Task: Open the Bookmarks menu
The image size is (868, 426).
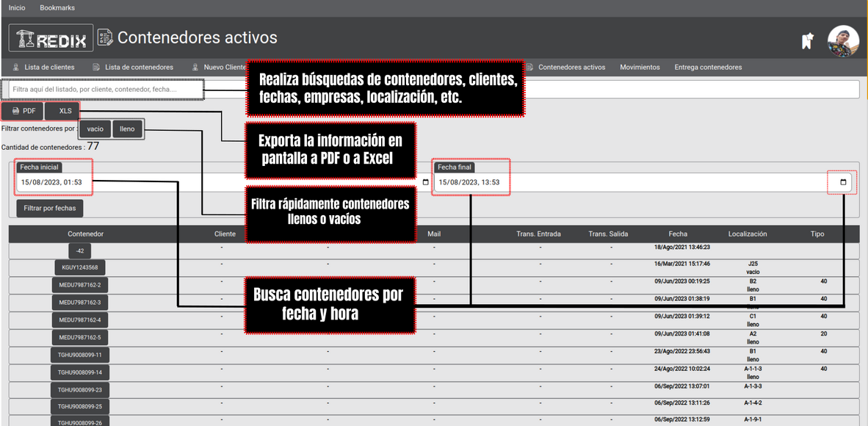Action: (x=57, y=7)
